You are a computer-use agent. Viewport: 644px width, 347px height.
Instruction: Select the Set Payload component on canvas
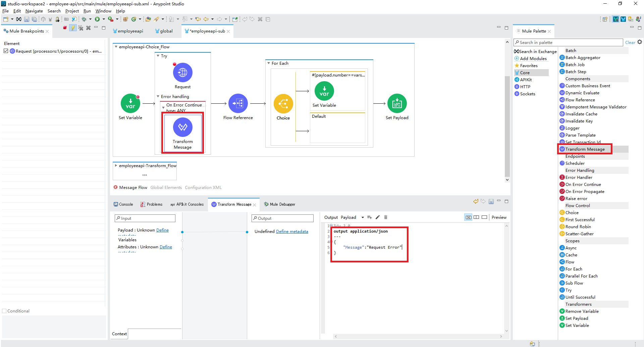(397, 103)
